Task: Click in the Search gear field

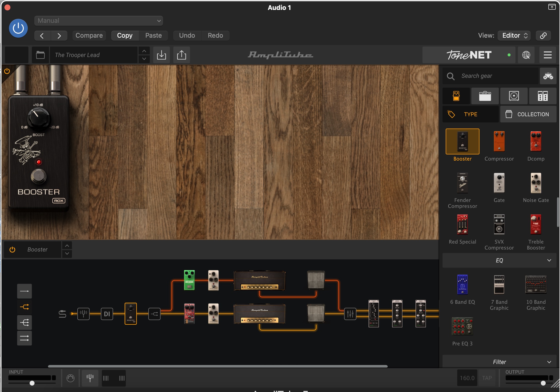Action: 490,76
